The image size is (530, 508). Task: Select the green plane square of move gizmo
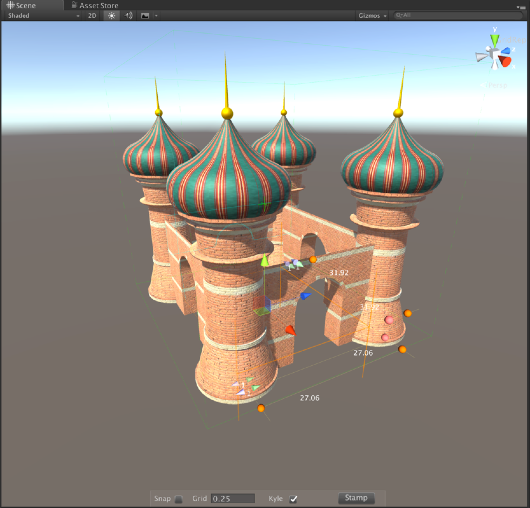262,312
